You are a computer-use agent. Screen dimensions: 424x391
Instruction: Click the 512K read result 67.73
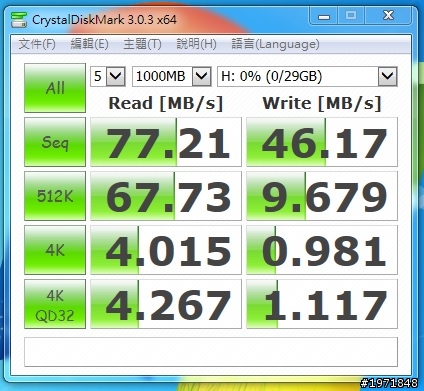(166, 196)
